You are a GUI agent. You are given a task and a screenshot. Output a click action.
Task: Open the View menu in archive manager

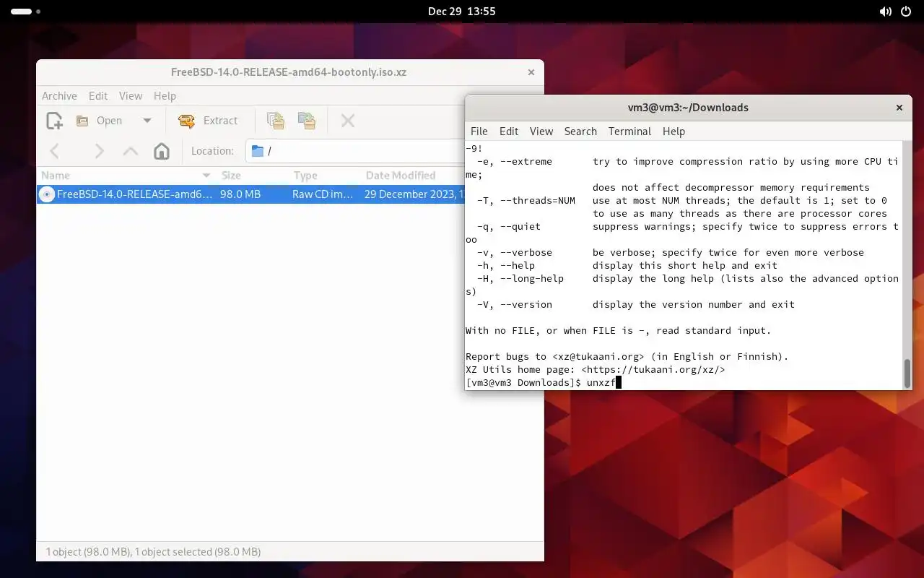click(131, 96)
